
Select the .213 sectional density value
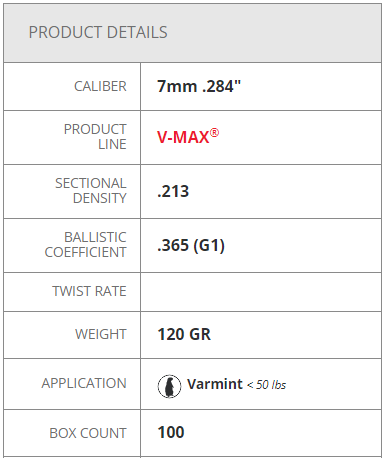click(173, 191)
